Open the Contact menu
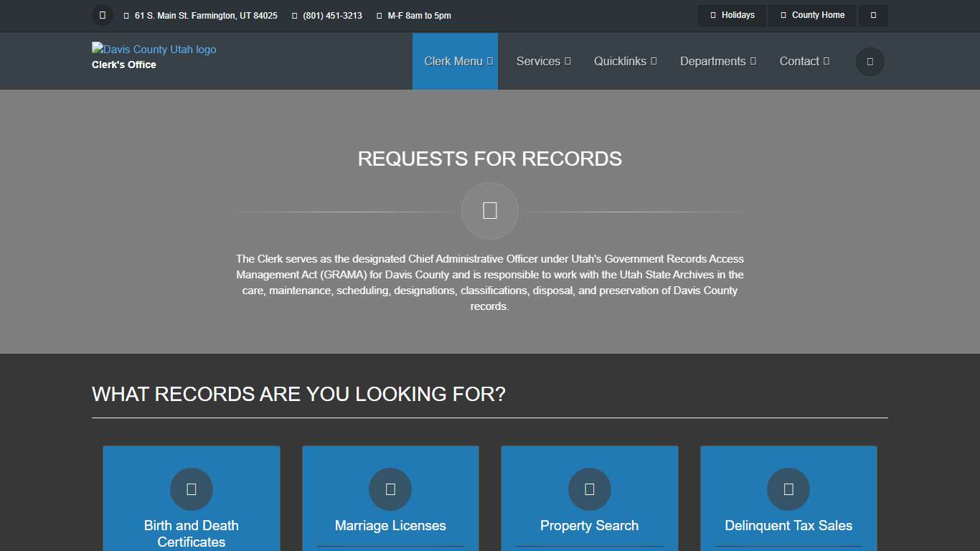The width and height of the screenshot is (980, 551). pyautogui.click(x=804, y=62)
